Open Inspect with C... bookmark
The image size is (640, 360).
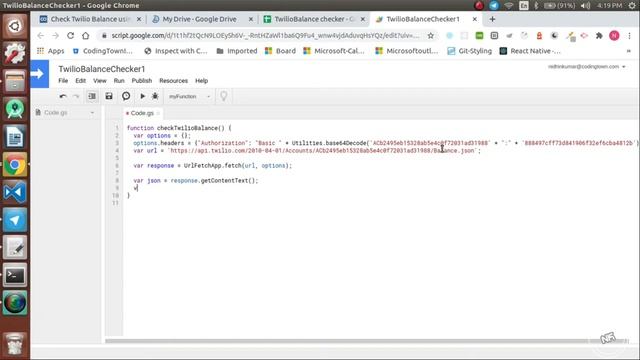176,51
